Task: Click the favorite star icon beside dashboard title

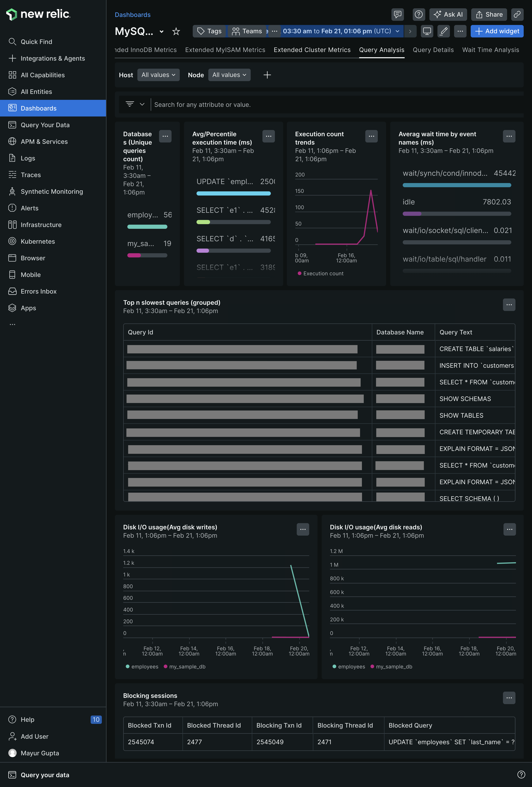Action: 176,31
